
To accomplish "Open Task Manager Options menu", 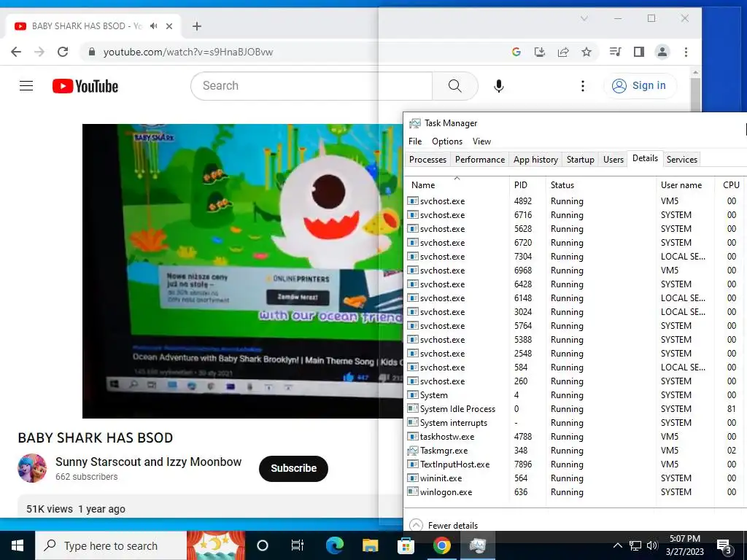I will (x=447, y=141).
